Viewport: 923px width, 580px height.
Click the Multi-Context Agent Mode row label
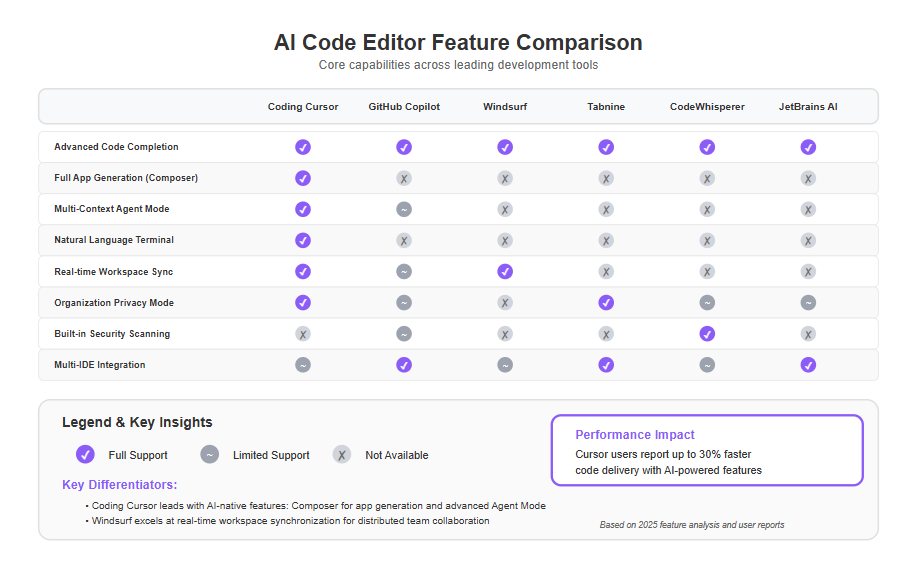(x=111, y=209)
